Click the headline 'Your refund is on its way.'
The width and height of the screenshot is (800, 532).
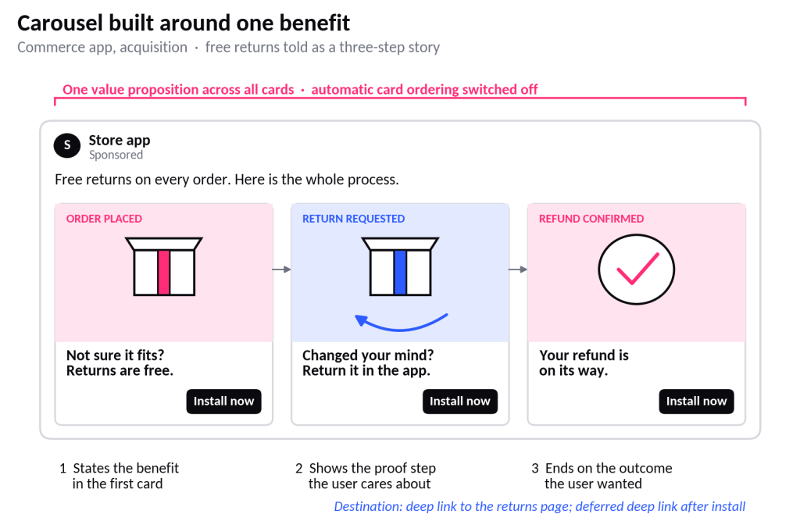pyautogui.click(x=584, y=362)
